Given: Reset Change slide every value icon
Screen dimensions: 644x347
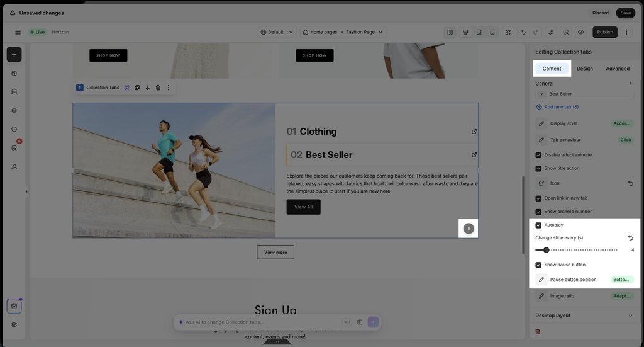Looking at the screenshot, I should point(630,237).
